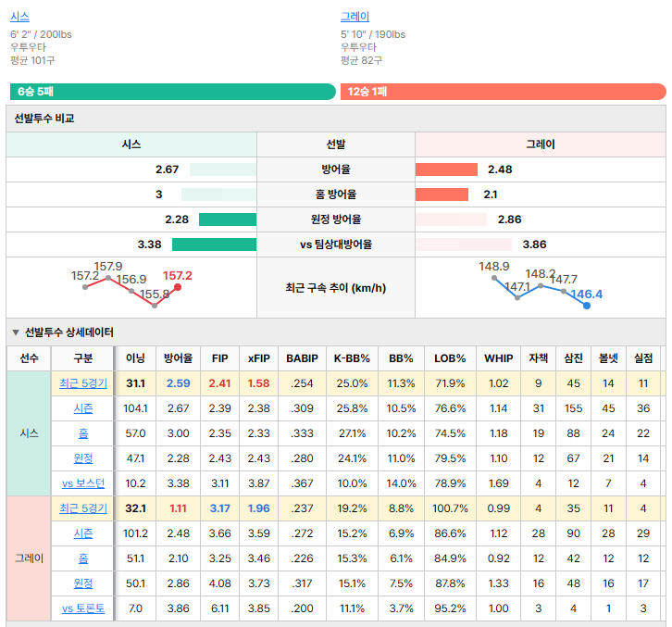
Task: Select blue 146.4 latest velocity point
Action: click(x=587, y=306)
